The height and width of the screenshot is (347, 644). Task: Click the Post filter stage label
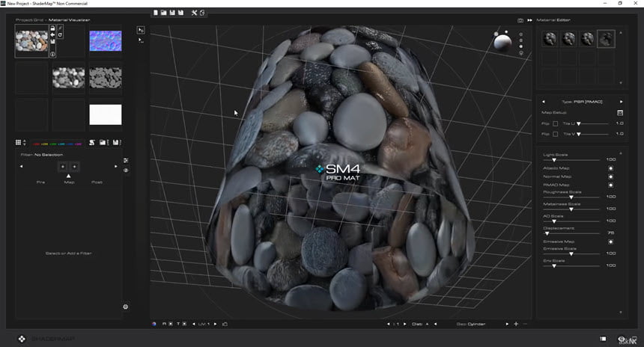[97, 182]
